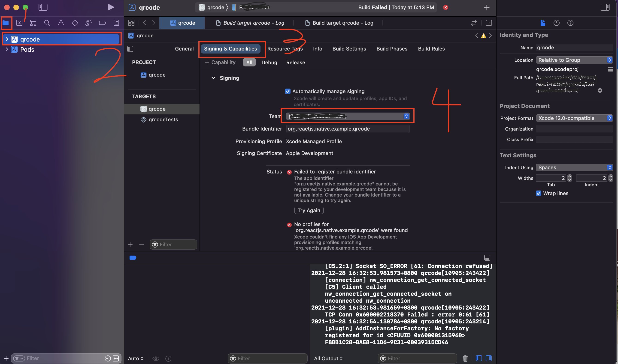Screen dimensions: 618x364
Task: Select the Build Phases tab
Action: [392, 49]
